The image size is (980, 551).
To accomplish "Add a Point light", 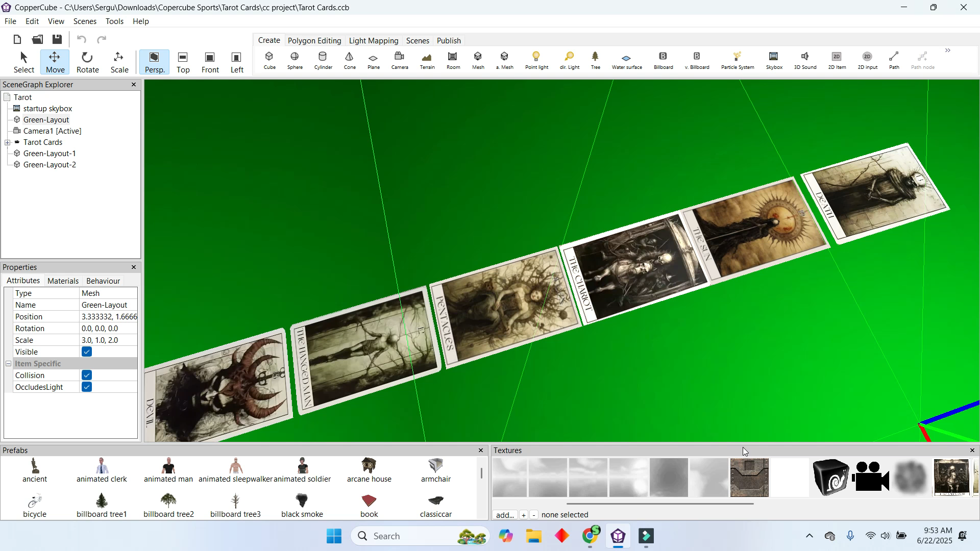I will coord(536,61).
